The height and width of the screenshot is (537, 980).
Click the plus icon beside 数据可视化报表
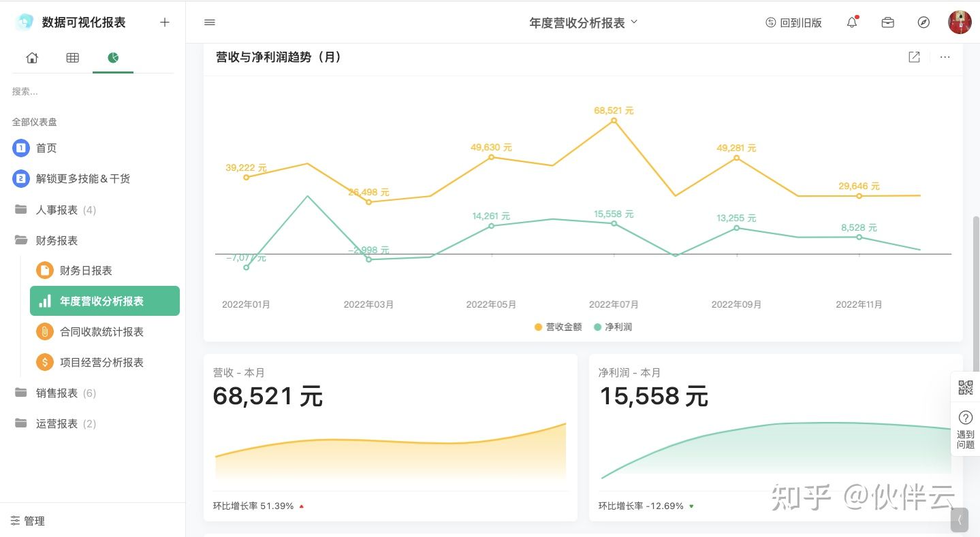(165, 22)
